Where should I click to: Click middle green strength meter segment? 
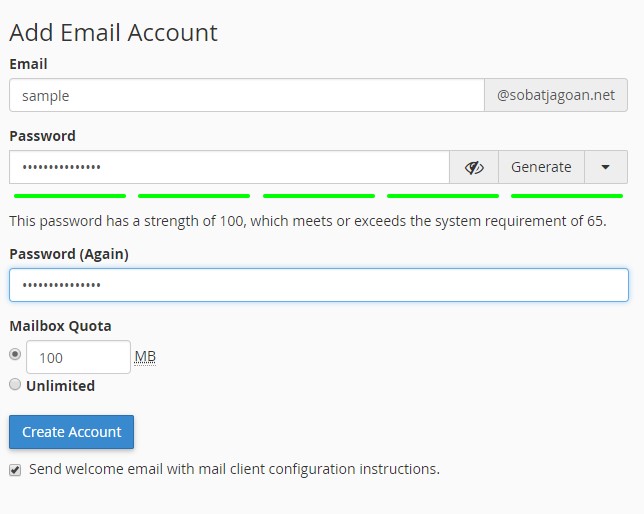point(319,196)
